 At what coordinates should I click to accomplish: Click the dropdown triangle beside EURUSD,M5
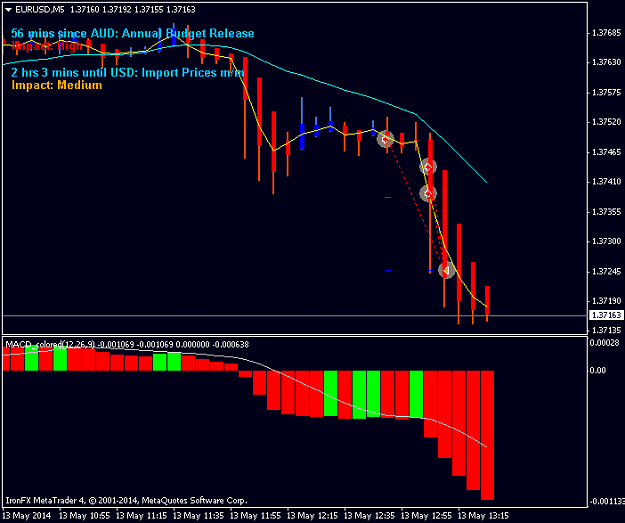[8, 10]
